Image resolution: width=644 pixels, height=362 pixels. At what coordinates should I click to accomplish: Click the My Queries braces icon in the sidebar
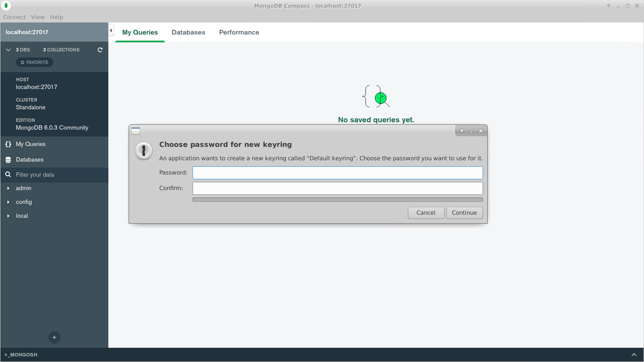point(8,144)
